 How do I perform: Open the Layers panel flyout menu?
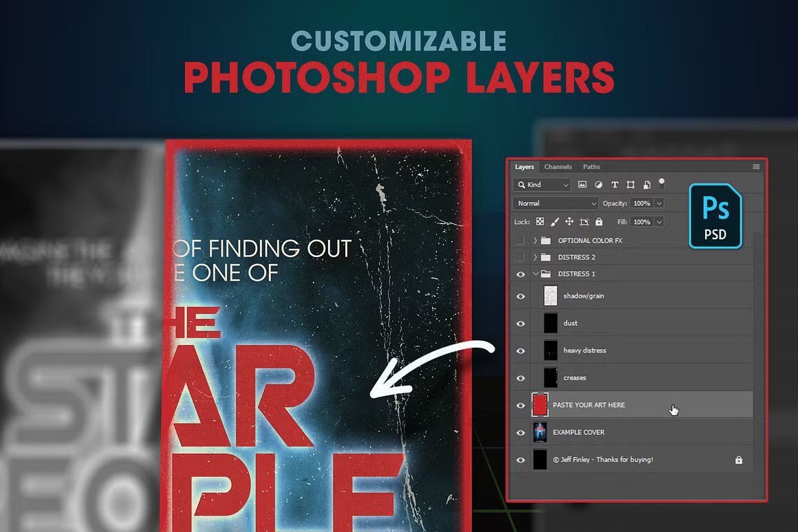coord(755,167)
